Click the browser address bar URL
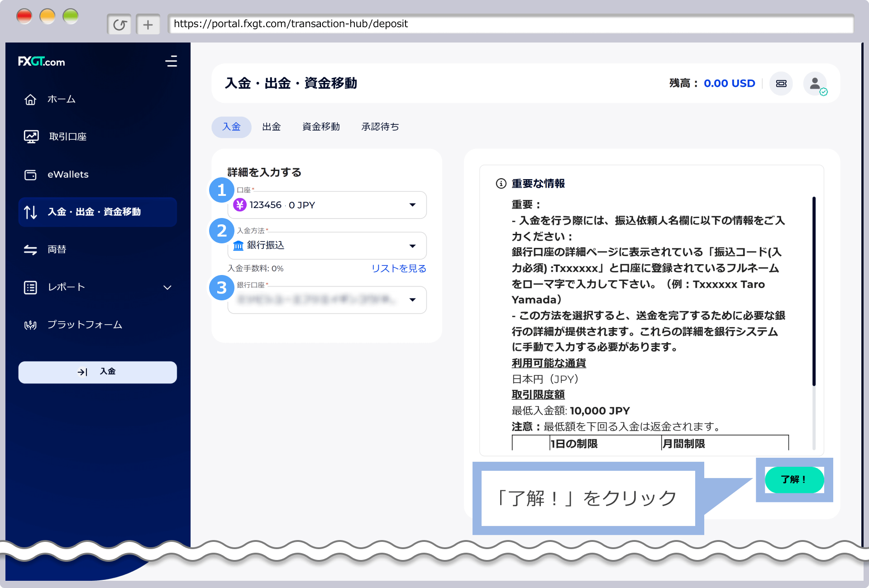This screenshot has height=588, width=869. pyautogui.click(x=291, y=24)
